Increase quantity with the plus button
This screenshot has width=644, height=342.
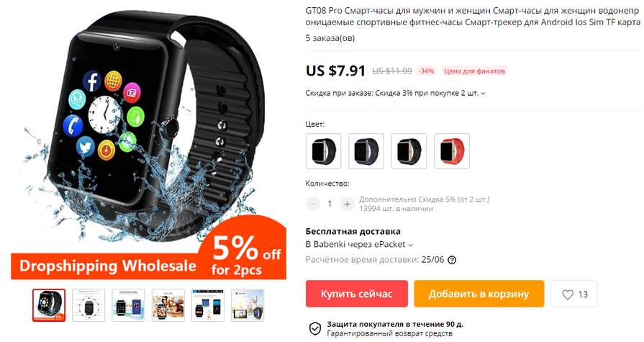tap(347, 204)
